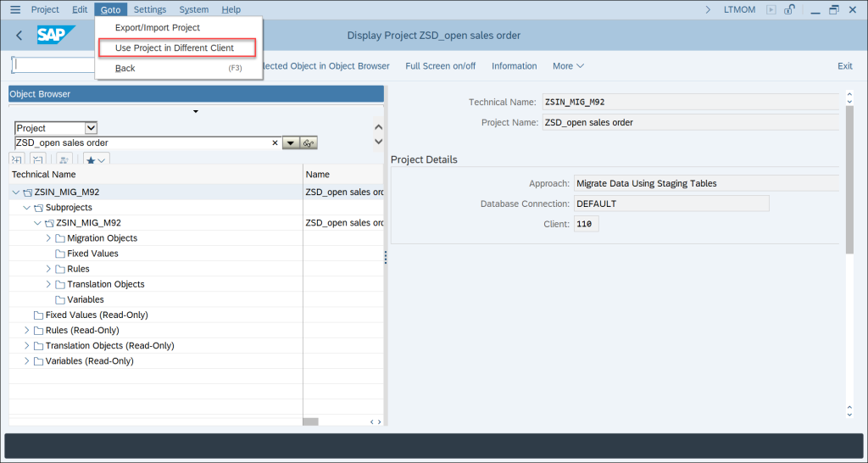This screenshot has width=868, height=463.
Task: Click the Variables folder icon under subproject
Action: coord(60,299)
